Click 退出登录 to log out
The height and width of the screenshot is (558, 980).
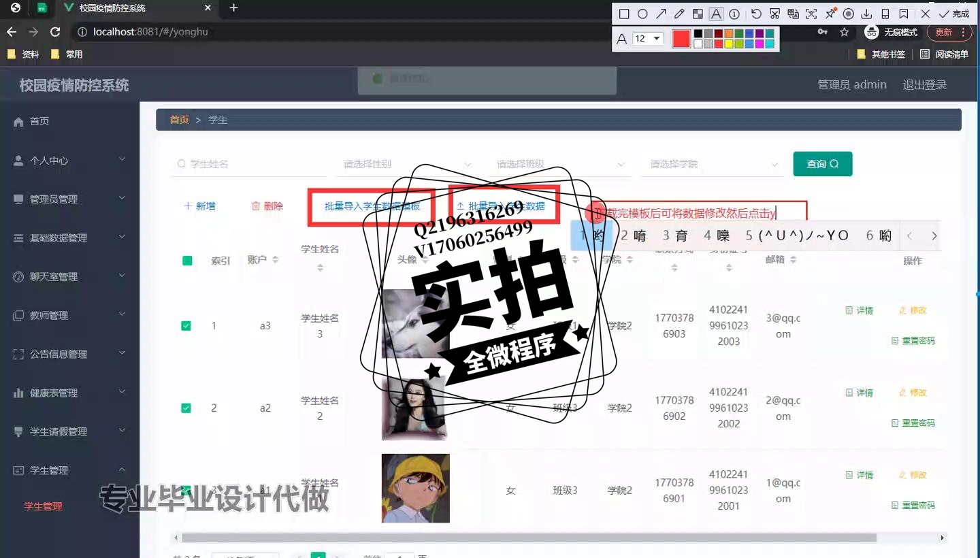pyautogui.click(x=925, y=85)
